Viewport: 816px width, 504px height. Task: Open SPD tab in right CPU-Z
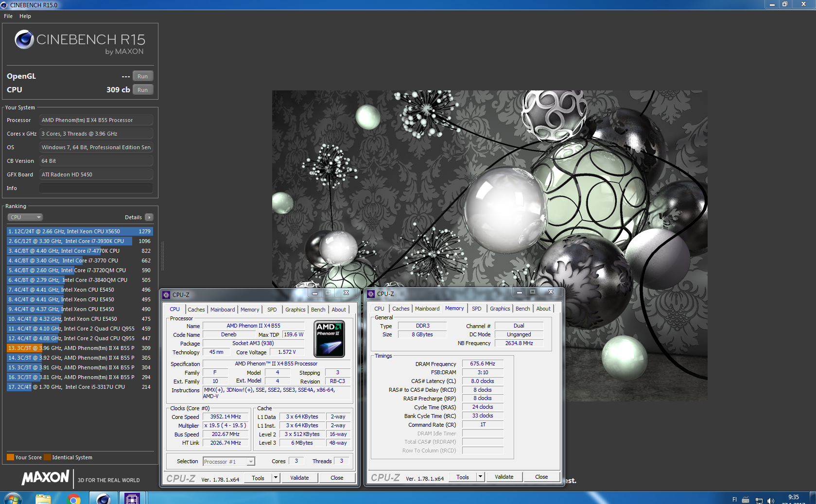[477, 309]
